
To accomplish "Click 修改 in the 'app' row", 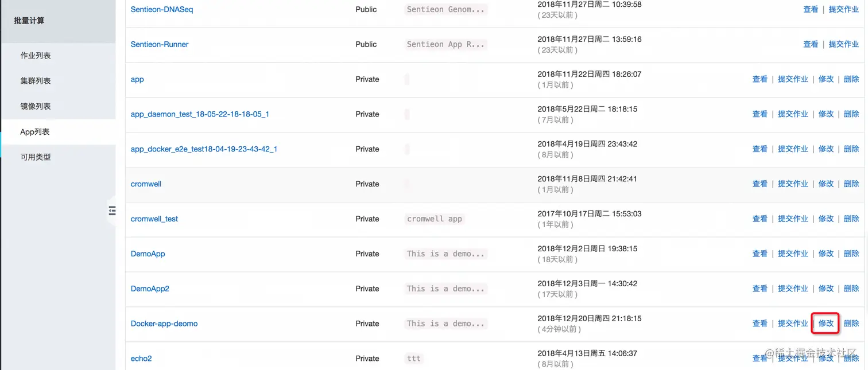I will [x=826, y=79].
